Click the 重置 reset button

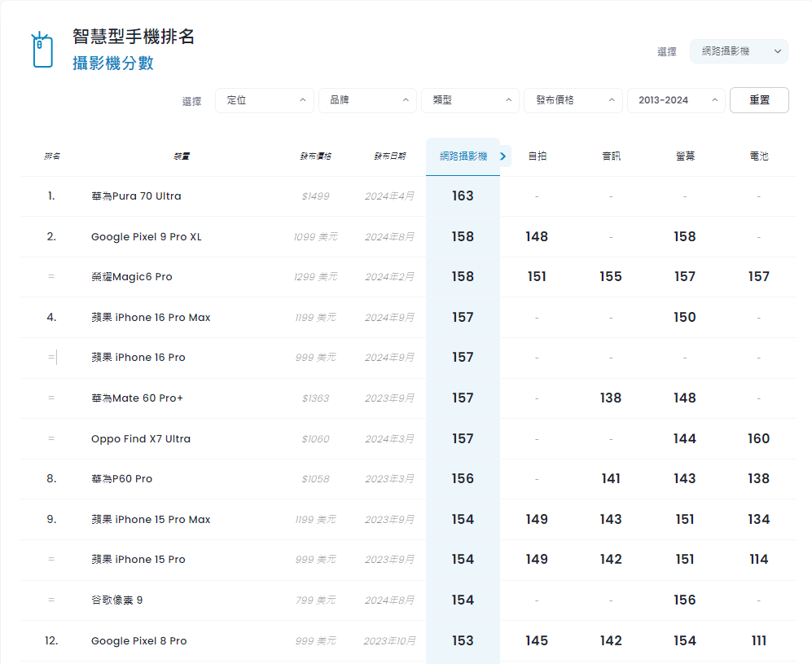(x=759, y=100)
